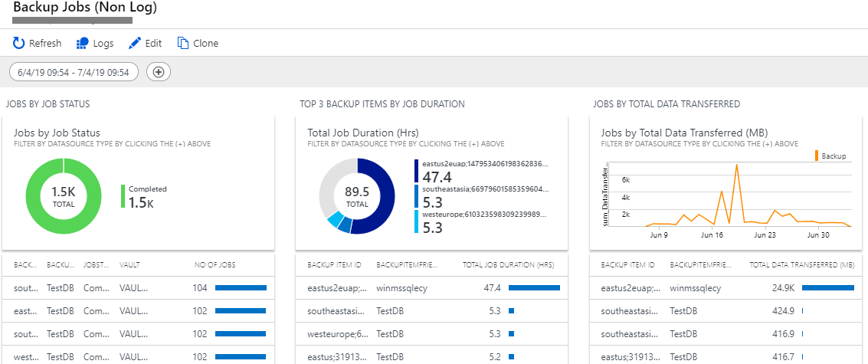Viewport: 868px width, 364px height.
Task: Click the 424.9 data transferred value
Action: coord(783,311)
